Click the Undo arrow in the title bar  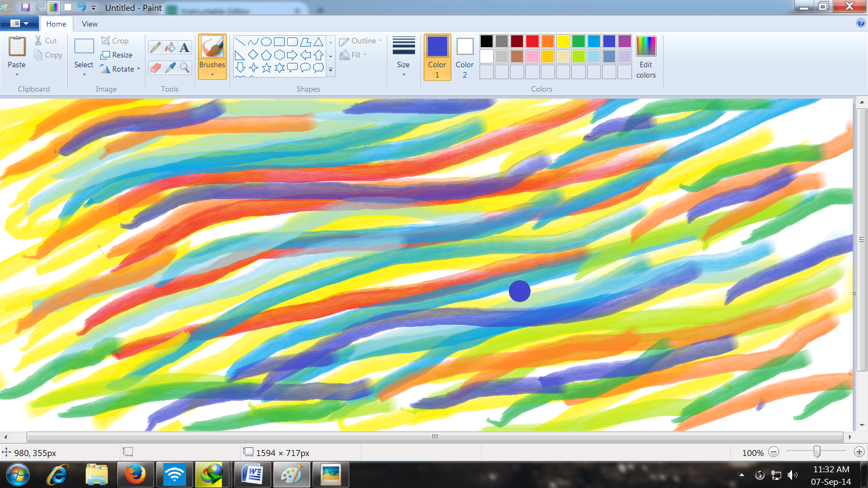[81, 7]
